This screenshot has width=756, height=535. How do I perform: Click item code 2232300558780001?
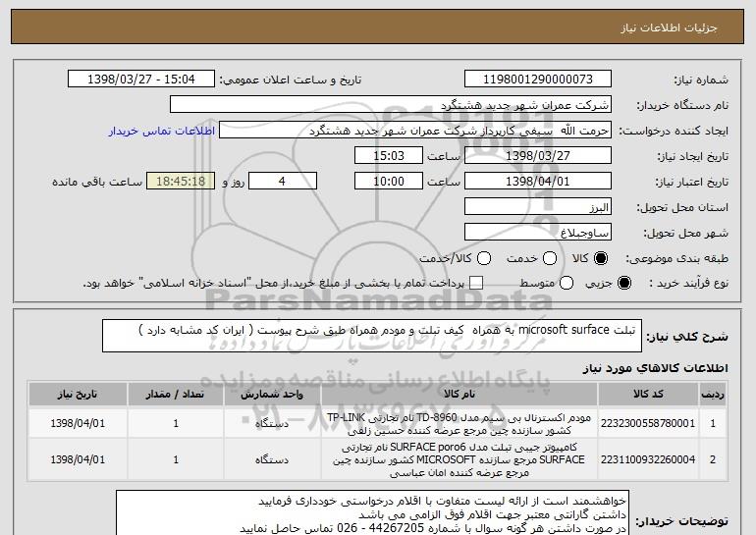(648, 423)
